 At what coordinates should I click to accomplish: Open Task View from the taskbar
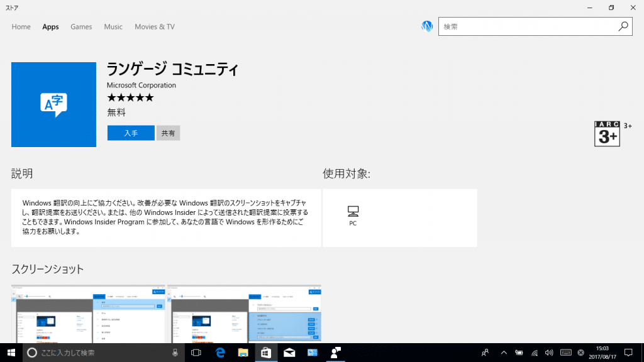coord(196,353)
